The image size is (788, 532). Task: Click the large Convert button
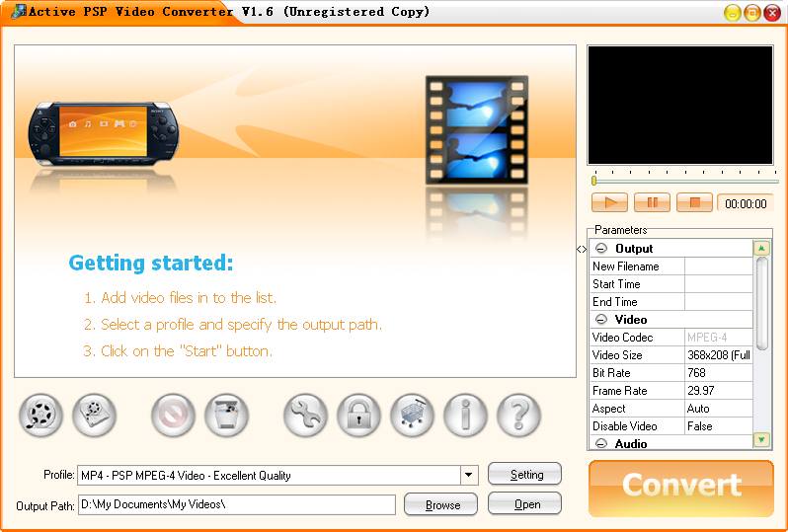tap(680, 486)
